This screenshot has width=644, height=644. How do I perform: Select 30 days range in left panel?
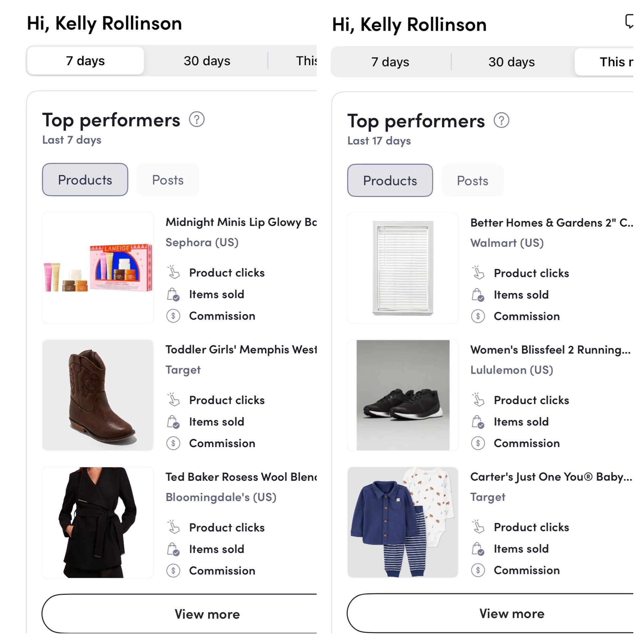[x=207, y=61]
